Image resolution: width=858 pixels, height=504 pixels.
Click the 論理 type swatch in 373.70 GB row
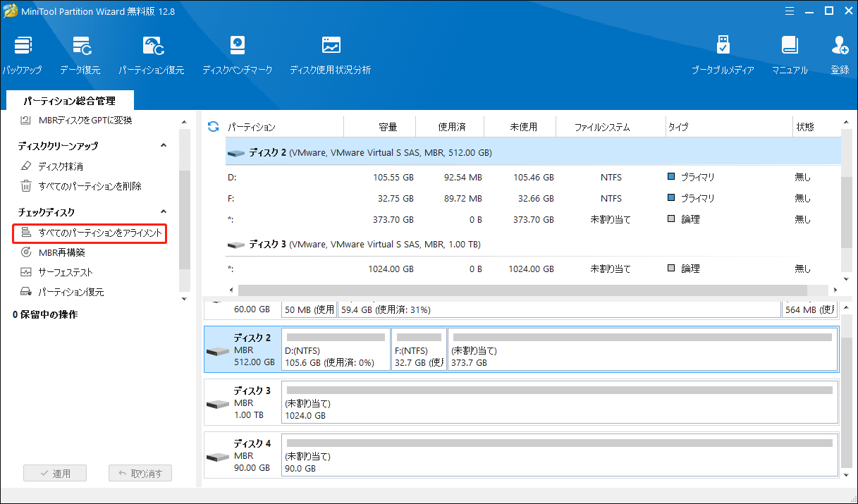point(671,219)
